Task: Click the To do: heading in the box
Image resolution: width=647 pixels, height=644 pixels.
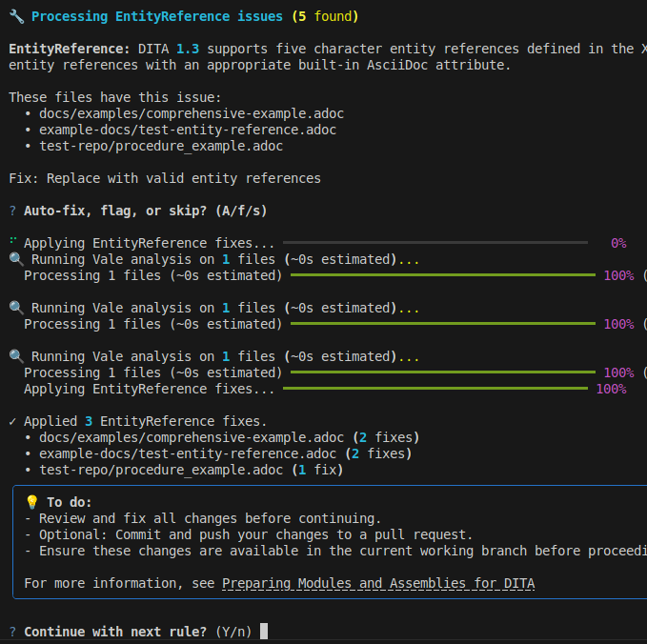Action: pyautogui.click(x=69, y=502)
